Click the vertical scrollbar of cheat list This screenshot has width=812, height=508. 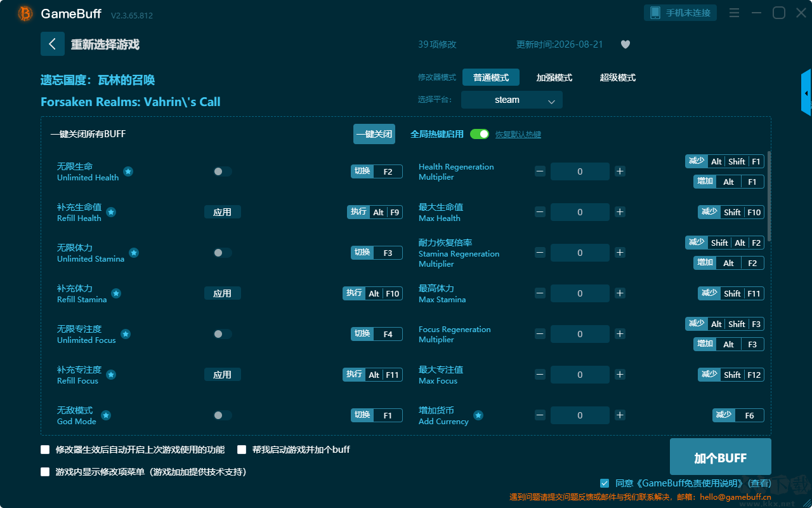pyautogui.click(x=769, y=196)
